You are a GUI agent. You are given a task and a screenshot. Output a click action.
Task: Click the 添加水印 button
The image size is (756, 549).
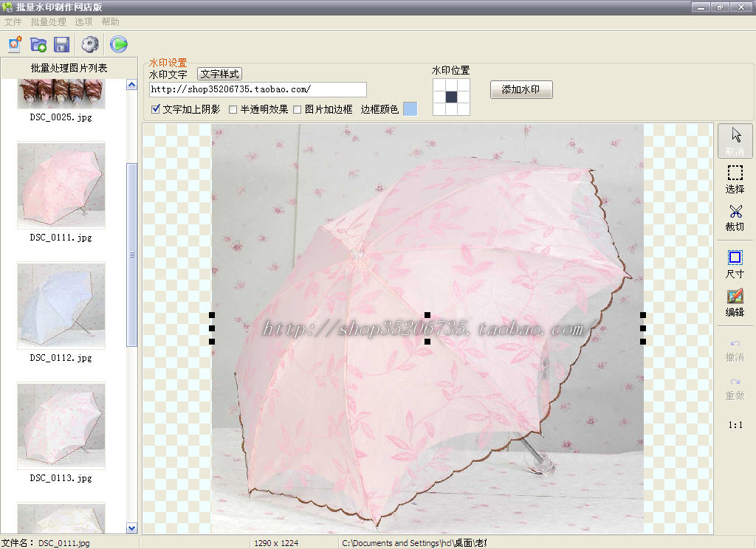(x=521, y=89)
